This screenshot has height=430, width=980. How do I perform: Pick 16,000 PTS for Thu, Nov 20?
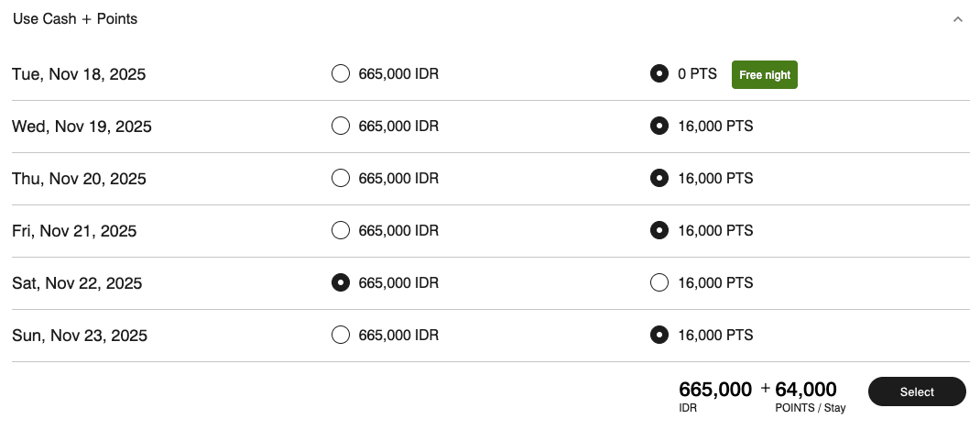click(x=659, y=179)
